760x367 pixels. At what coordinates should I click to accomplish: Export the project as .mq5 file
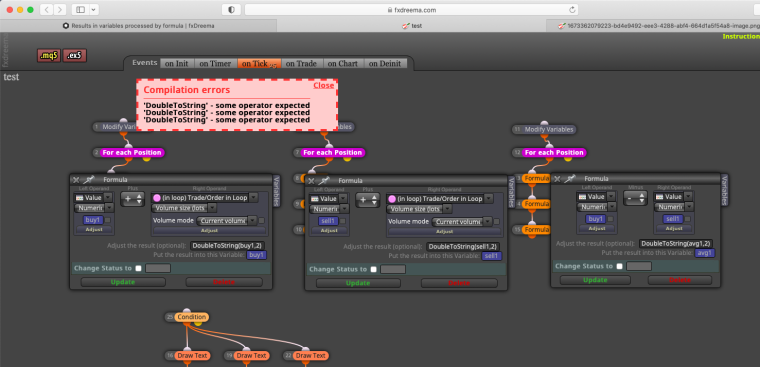[49, 56]
